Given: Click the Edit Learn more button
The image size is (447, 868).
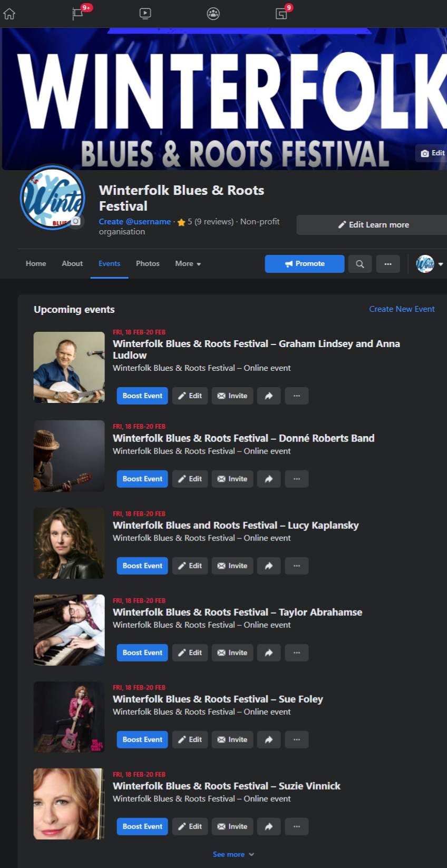Looking at the screenshot, I should click(372, 225).
